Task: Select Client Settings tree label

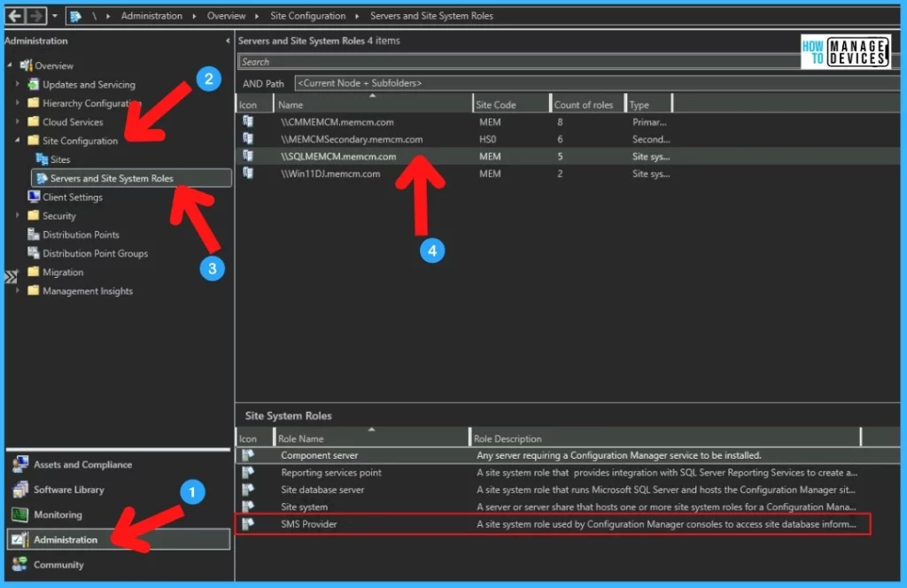Action: pyautogui.click(x=73, y=197)
